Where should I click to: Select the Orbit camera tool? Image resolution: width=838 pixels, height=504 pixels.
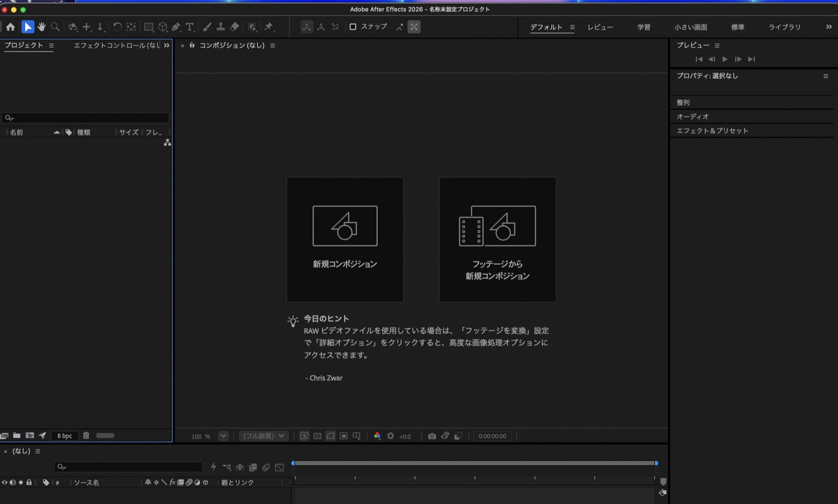click(73, 27)
